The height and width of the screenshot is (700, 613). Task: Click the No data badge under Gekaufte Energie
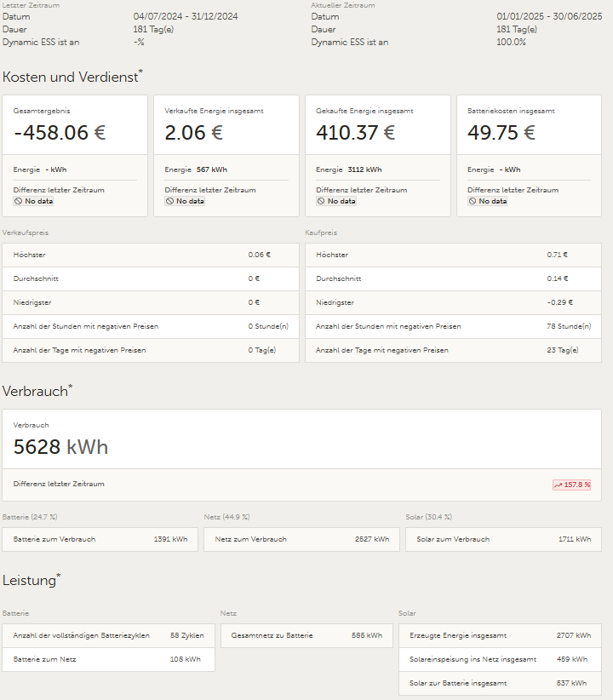336,201
